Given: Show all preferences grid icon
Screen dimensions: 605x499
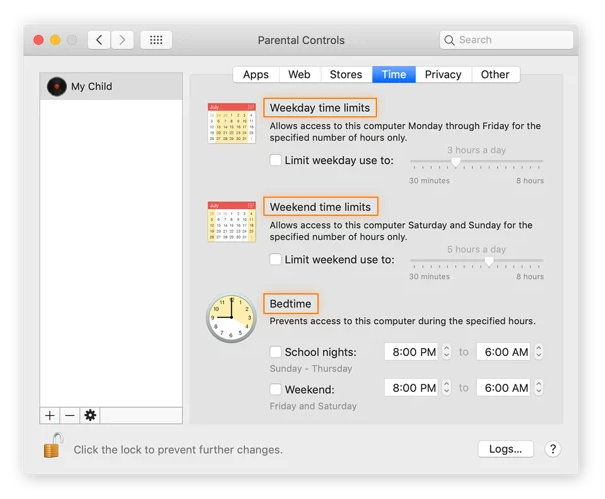Looking at the screenshot, I should coord(156,40).
